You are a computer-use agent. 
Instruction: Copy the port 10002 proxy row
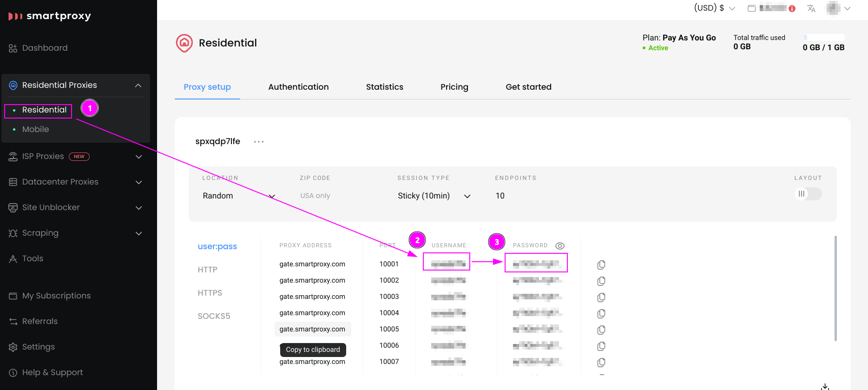[x=601, y=281]
